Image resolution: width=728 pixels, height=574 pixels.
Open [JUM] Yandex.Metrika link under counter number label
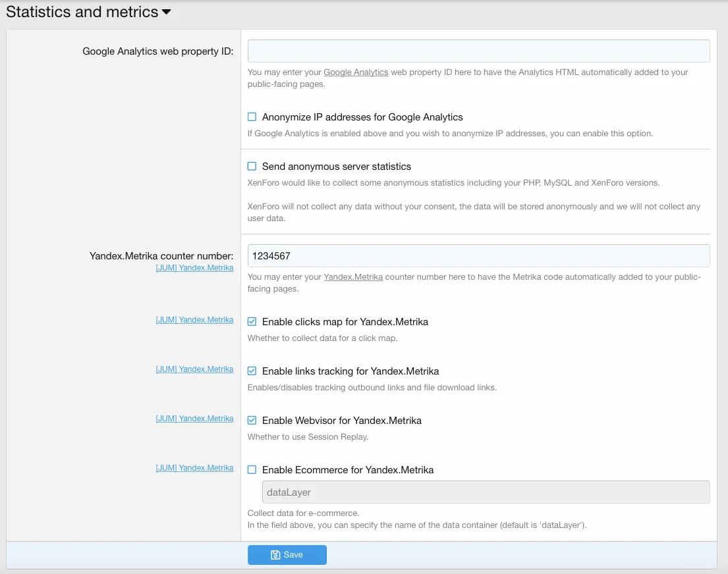coord(194,268)
